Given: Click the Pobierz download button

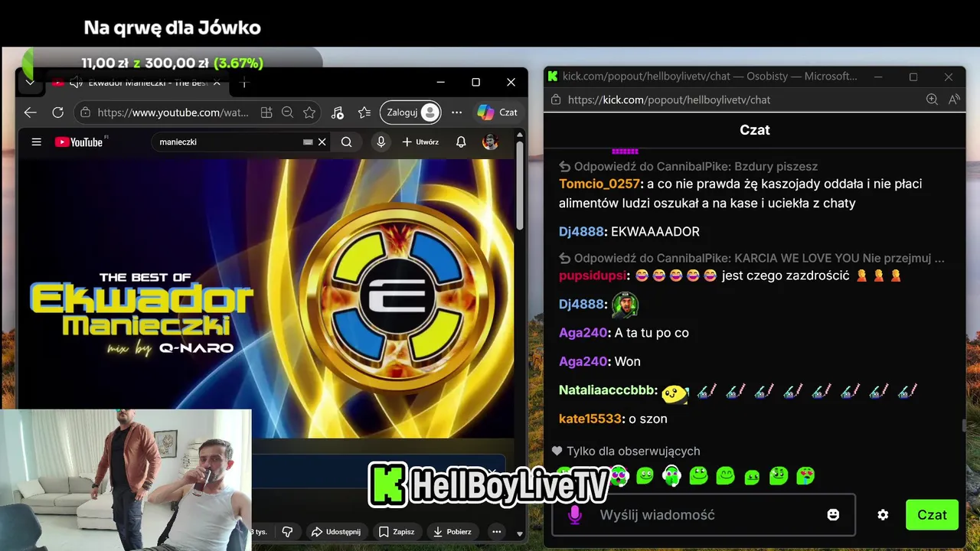Looking at the screenshot, I should (452, 531).
